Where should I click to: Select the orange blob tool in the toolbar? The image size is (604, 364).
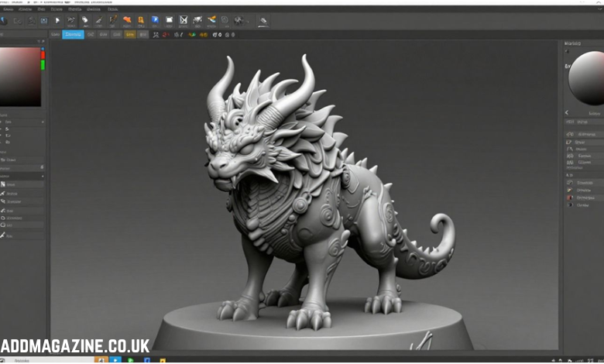127,20
